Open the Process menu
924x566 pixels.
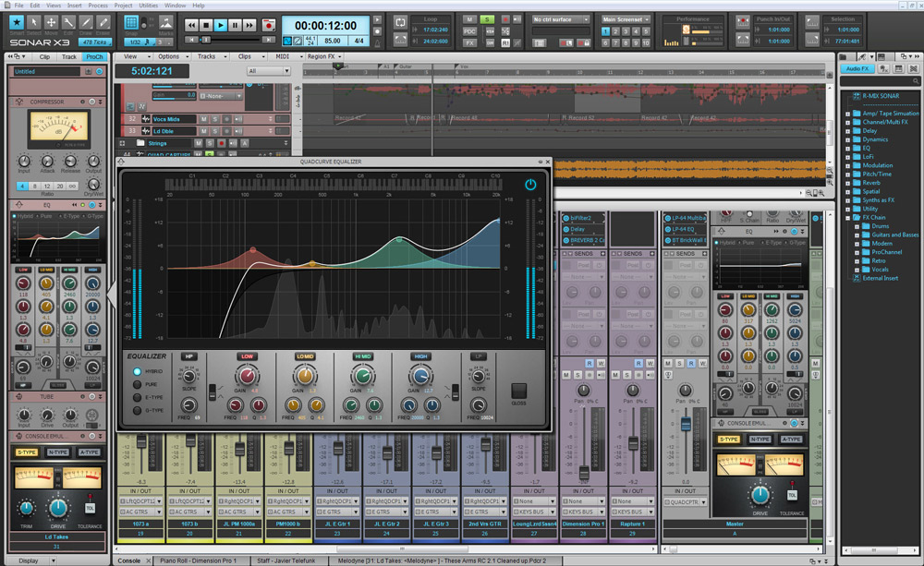pos(97,6)
